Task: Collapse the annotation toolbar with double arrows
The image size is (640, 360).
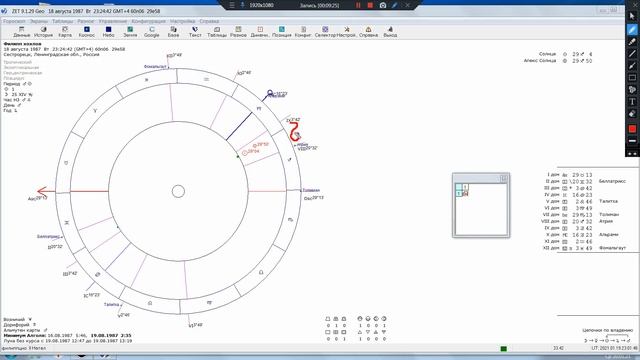Action: point(632,153)
